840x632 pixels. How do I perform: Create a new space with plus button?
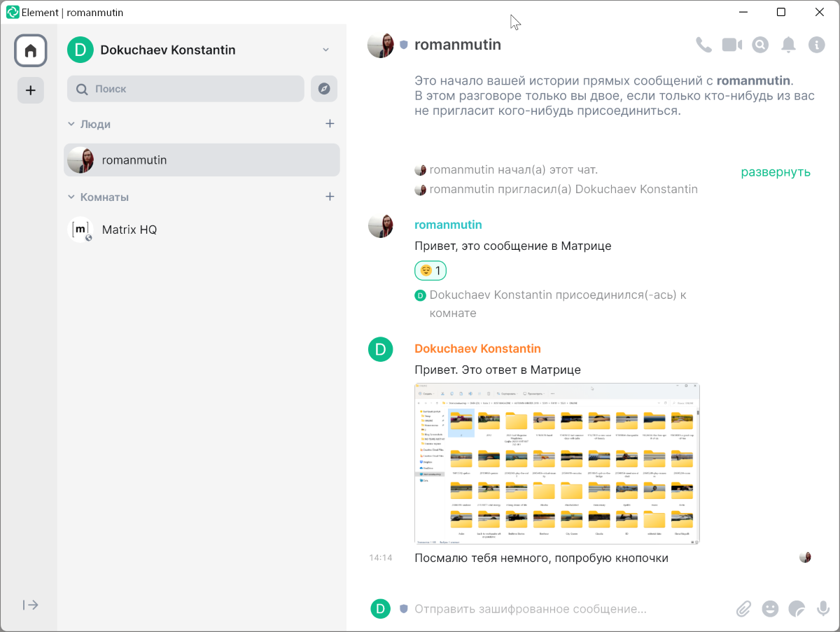31,90
